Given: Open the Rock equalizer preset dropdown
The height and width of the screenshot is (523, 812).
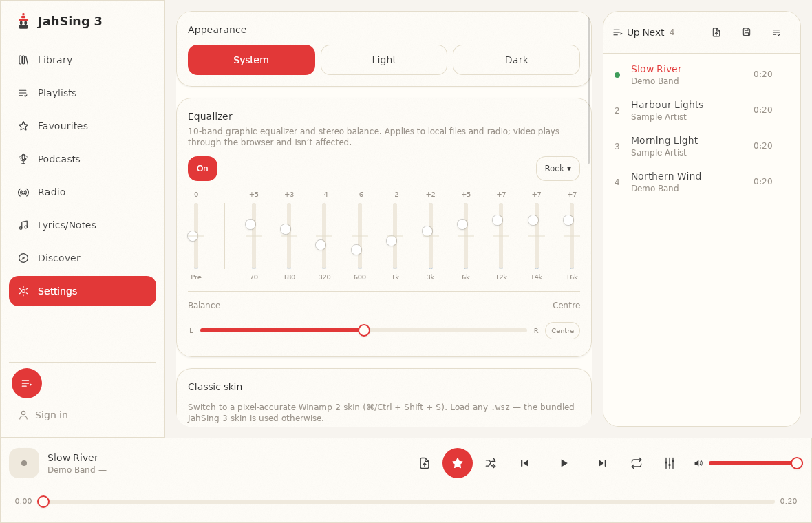Looking at the screenshot, I should [x=557, y=169].
